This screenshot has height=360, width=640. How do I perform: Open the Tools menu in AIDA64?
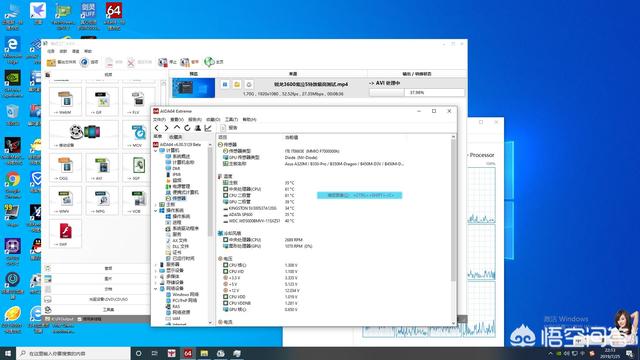pos(231,120)
